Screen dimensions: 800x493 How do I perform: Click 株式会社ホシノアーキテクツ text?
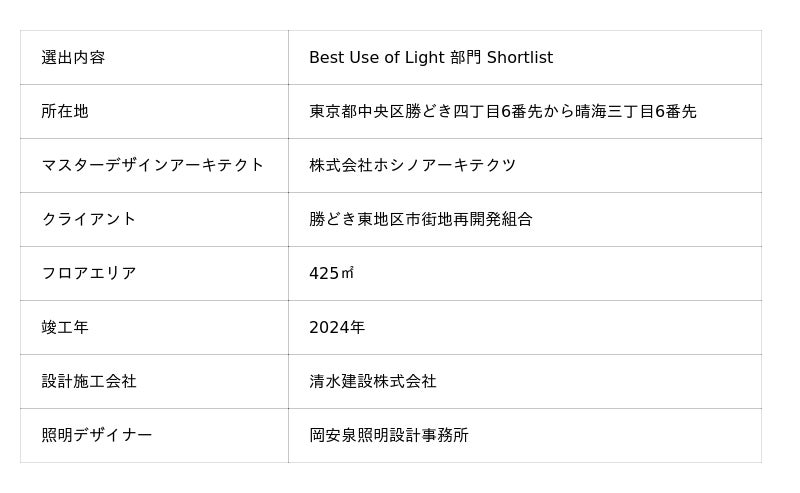(x=412, y=166)
